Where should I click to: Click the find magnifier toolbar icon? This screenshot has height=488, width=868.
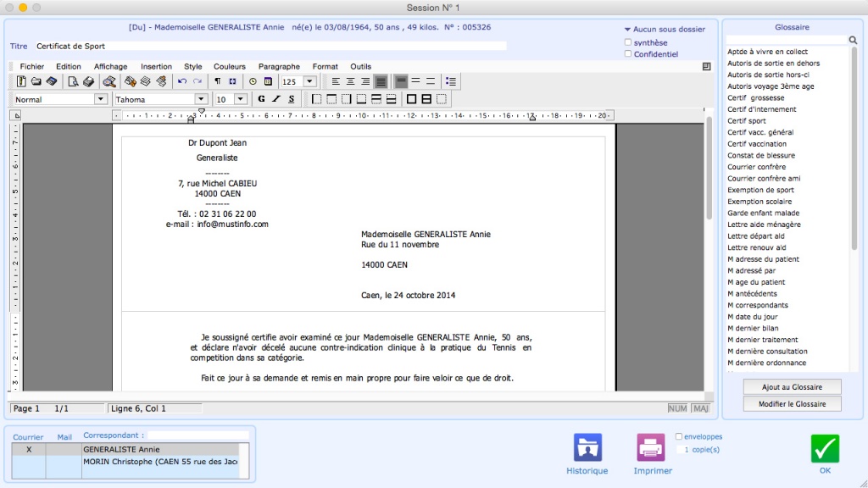click(109, 81)
